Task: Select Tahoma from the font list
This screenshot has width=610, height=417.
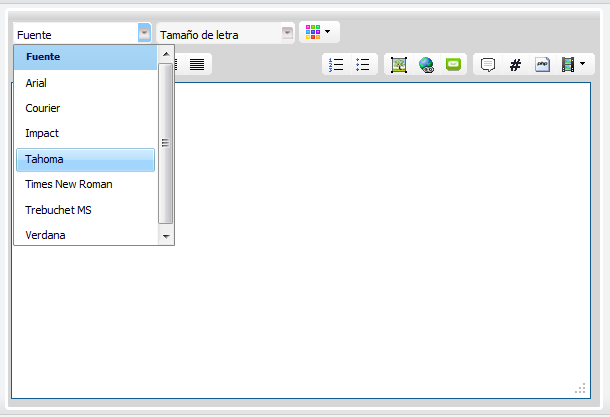Action: pyautogui.click(x=85, y=160)
